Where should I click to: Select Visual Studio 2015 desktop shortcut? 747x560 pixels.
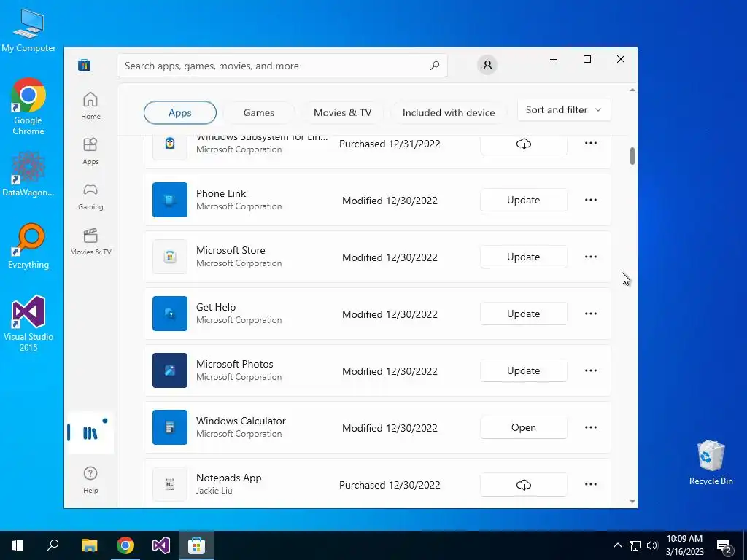pos(28,323)
